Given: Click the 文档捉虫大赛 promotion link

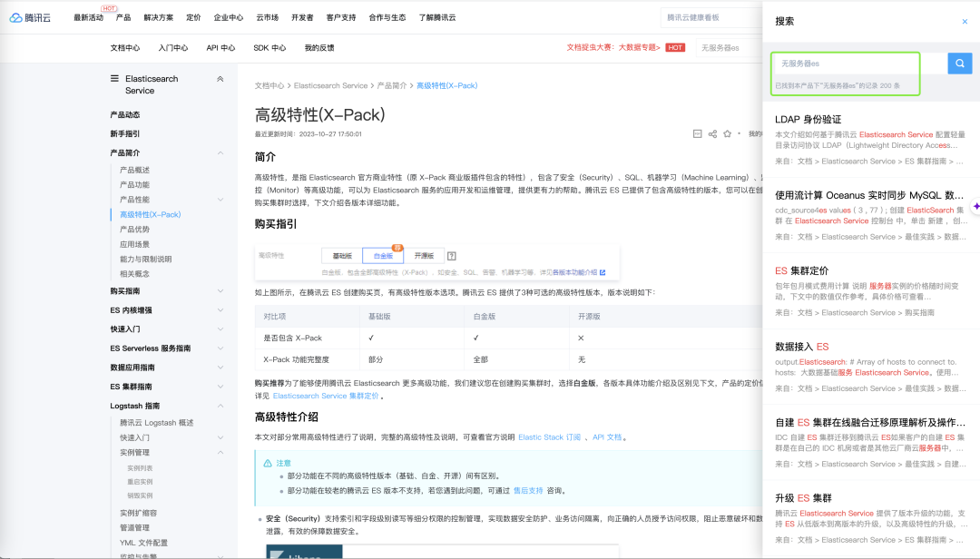Looking at the screenshot, I should (x=613, y=47).
